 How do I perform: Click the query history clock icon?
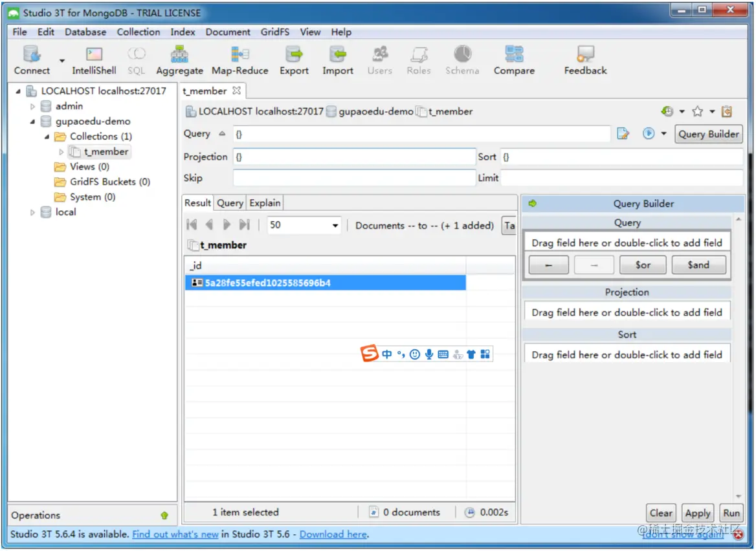pos(667,111)
